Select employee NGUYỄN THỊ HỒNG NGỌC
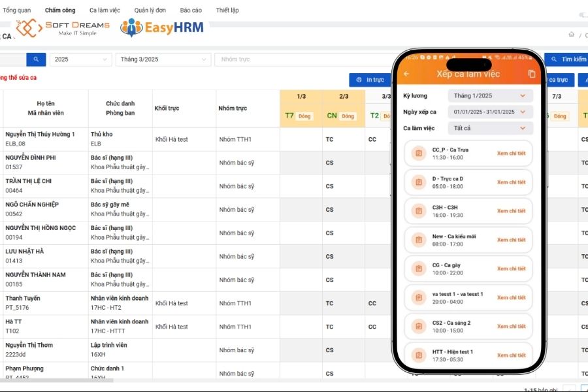 pos(41,228)
